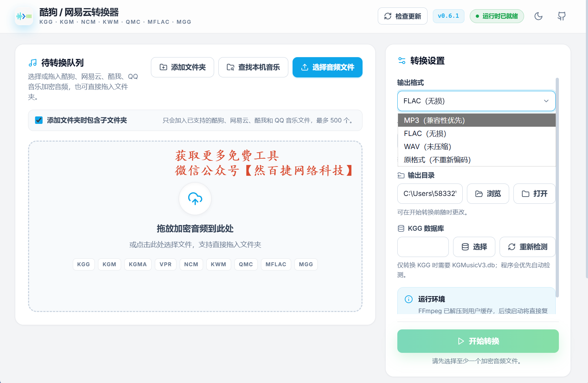Viewport: 588px width, 383px height.
Task: Click the 拖放加密音频到此处 heading
Action: coord(195,229)
